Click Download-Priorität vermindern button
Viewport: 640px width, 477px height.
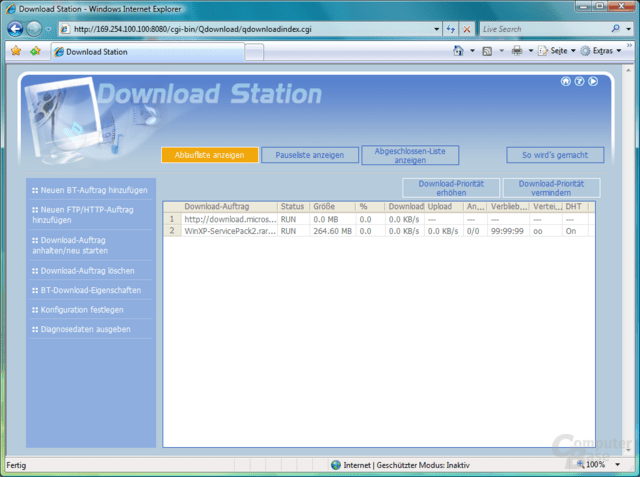551,188
